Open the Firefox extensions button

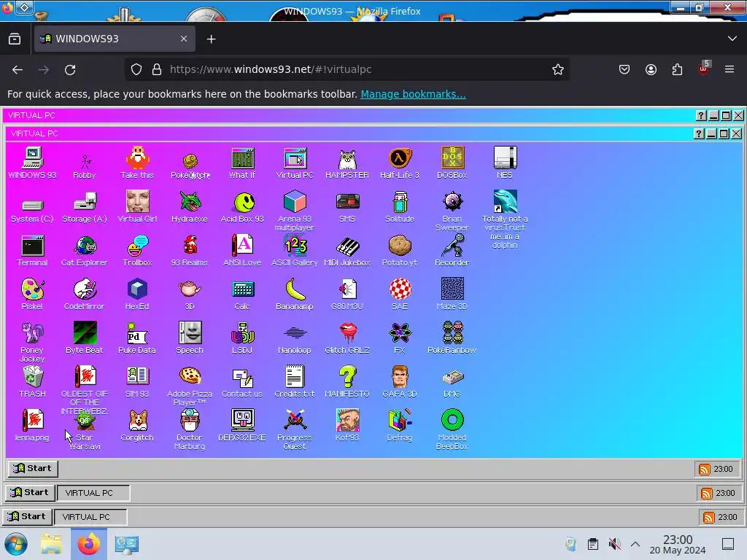tap(677, 69)
